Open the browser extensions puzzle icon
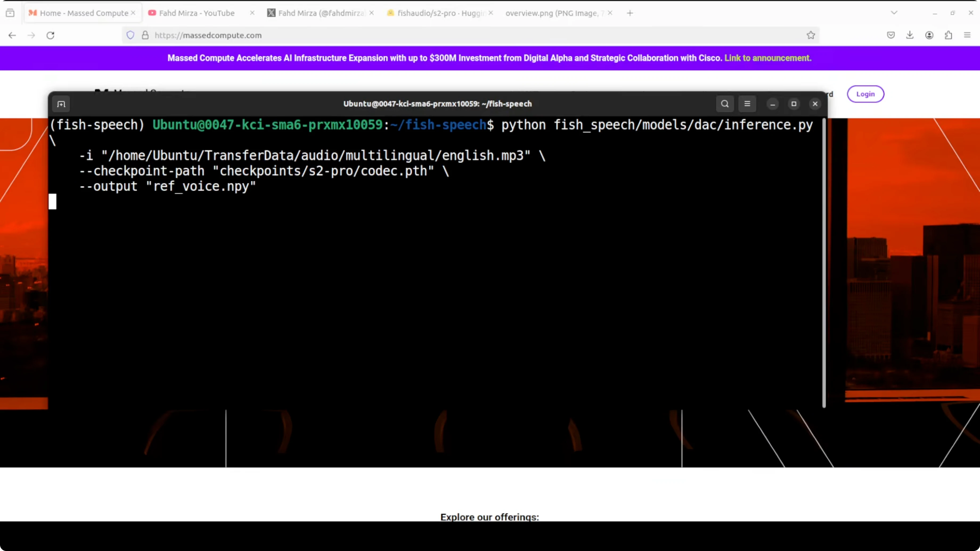The image size is (980, 551). click(948, 35)
